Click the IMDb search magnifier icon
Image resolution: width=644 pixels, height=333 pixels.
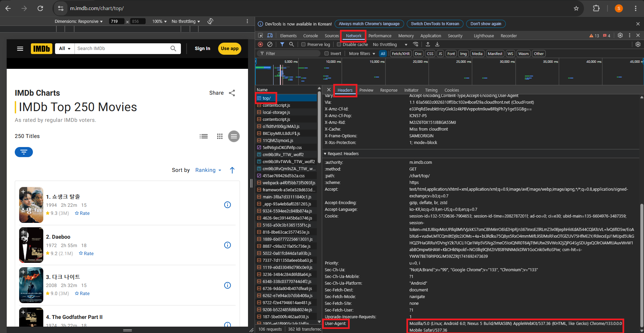pyautogui.click(x=173, y=48)
